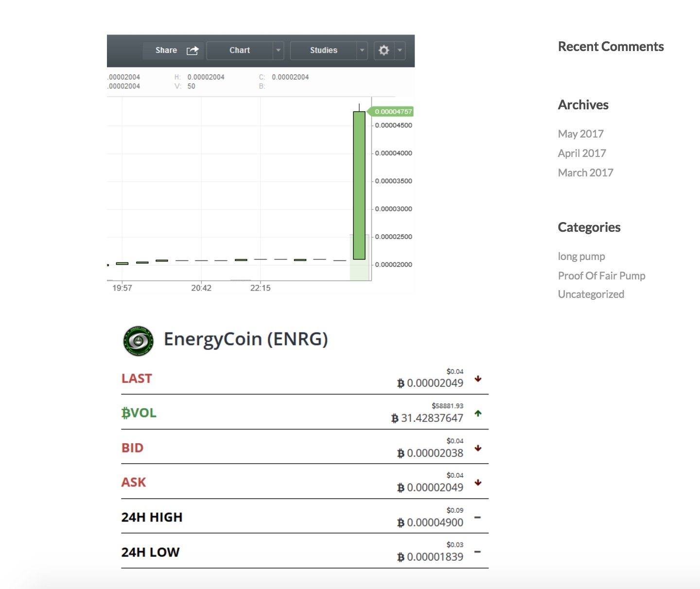Image resolution: width=700 pixels, height=589 pixels.
Task: Click the BVOL label
Action: [139, 413]
